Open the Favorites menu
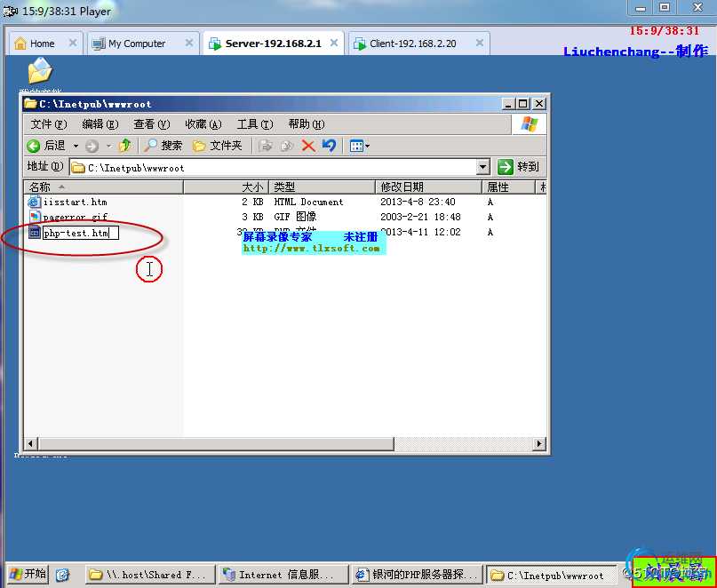Screen dimensions: 717x588 click(203, 124)
